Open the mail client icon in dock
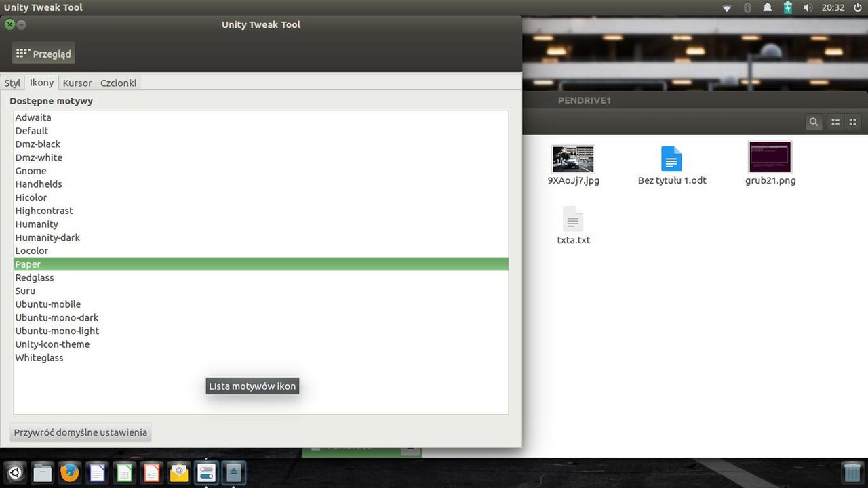Image resolution: width=868 pixels, height=488 pixels. point(179,472)
